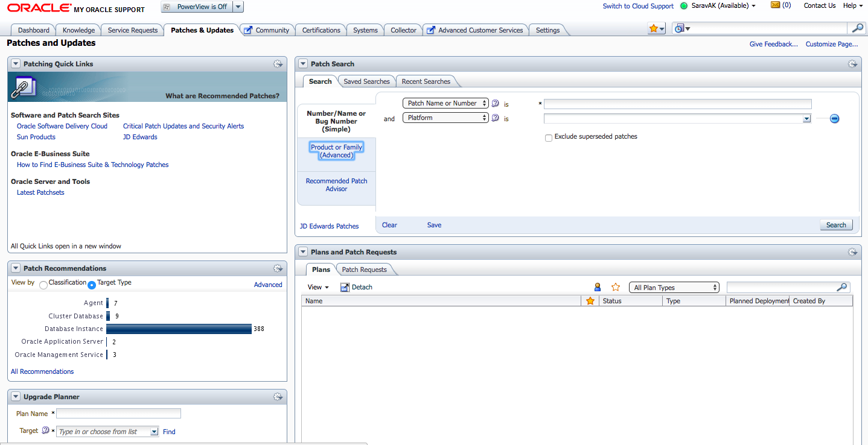Click the person icon in the Plans toolbar
868x445 pixels.
coord(597,287)
